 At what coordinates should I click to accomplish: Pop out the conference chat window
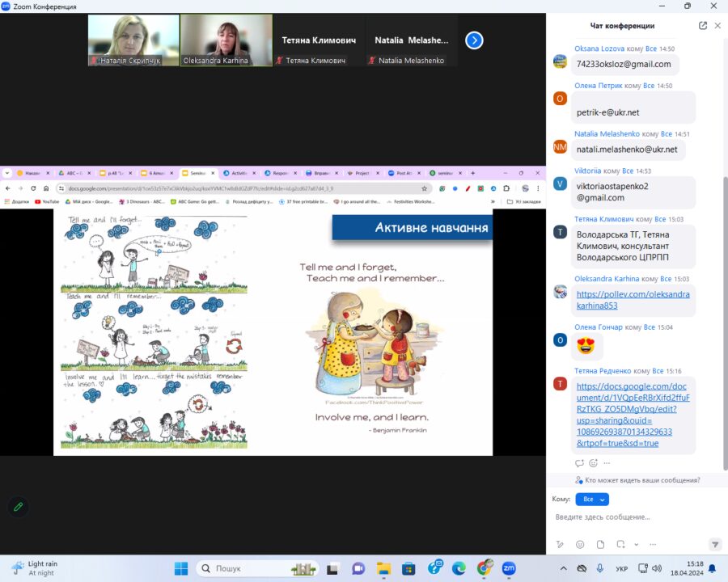coord(702,26)
